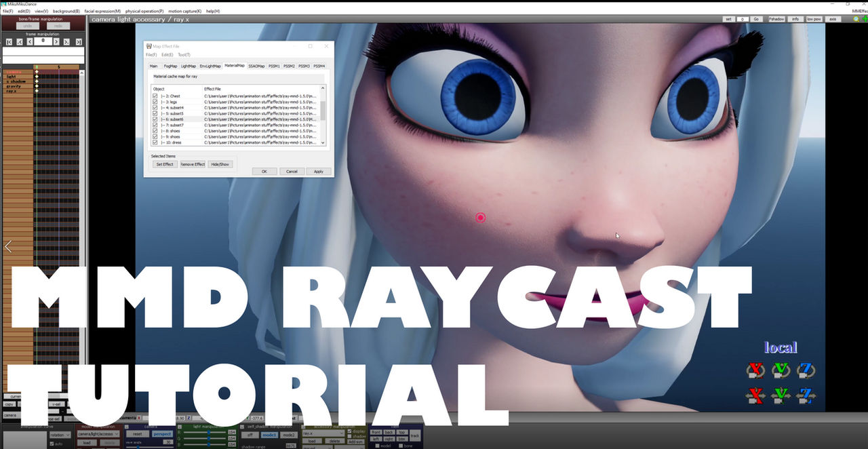Go to next keyframe button
The height and width of the screenshot is (449, 868).
click(x=67, y=41)
